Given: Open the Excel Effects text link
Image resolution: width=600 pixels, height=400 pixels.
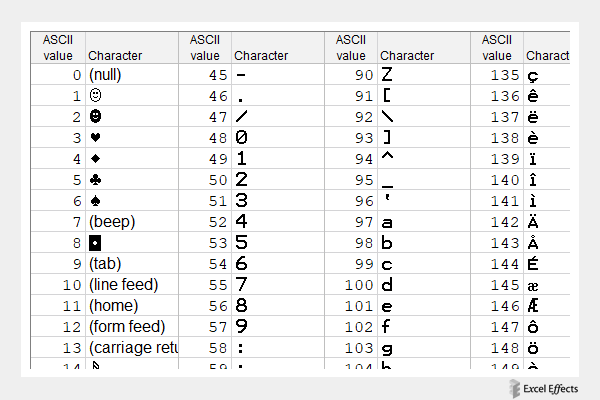Looking at the screenshot, I should point(558,389).
